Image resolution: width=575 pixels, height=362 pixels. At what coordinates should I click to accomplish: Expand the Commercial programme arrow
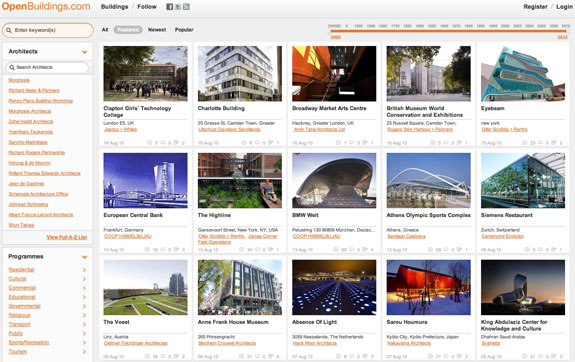click(x=84, y=288)
